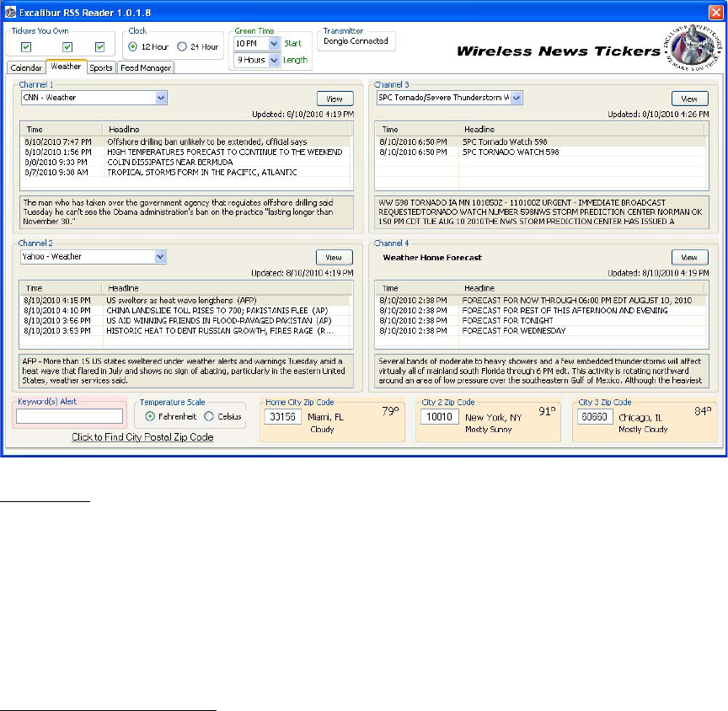This screenshot has height=711, width=728.
Task: Select 'US AID WINNING FRIENDS IN FLOOD-RAVAGED PAKISTAN' row
Action: (x=185, y=321)
